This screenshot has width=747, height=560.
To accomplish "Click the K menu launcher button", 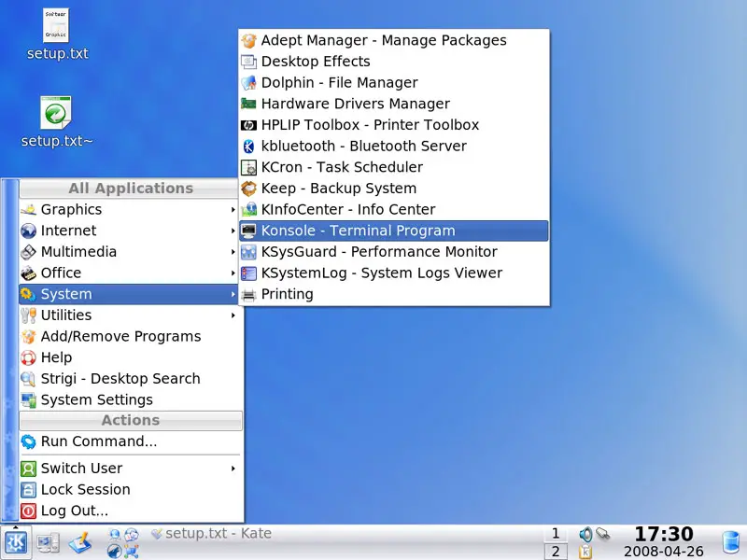I will 16,542.
